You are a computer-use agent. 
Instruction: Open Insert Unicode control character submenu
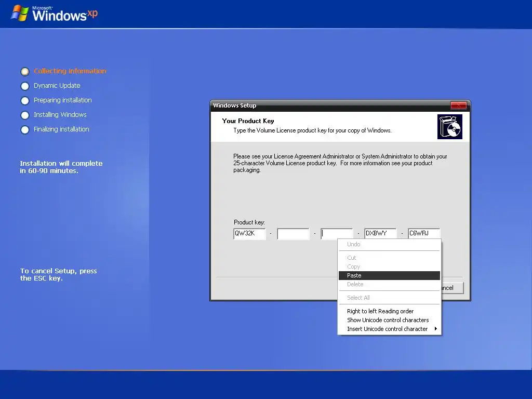(389, 329)
